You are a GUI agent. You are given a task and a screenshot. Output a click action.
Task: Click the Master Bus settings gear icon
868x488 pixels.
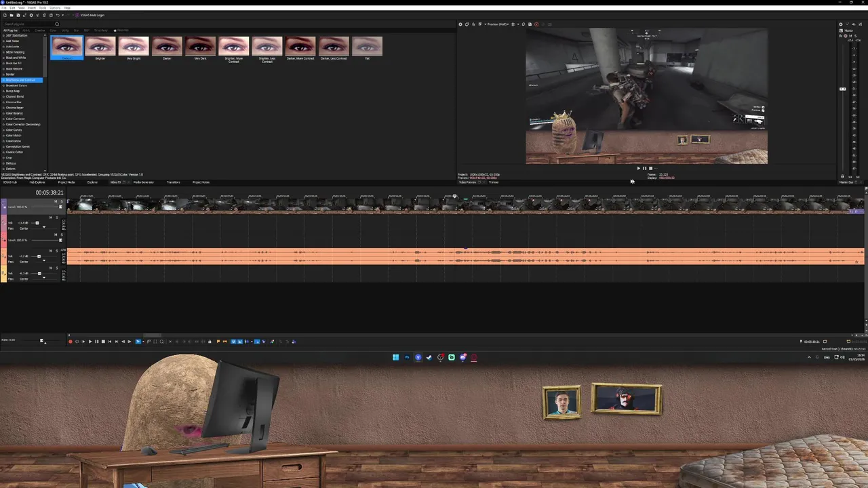tap(841, 24)
